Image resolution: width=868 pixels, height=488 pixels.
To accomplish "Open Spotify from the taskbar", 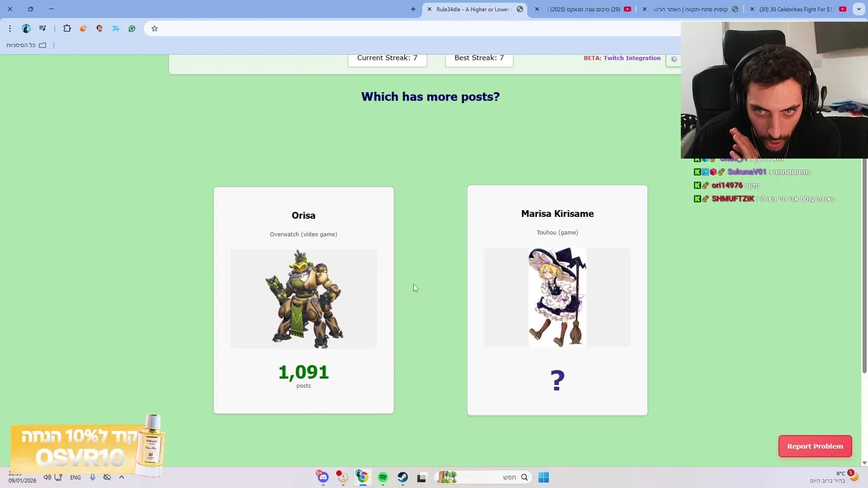I will pyautogui.click(x=382, y=477).
